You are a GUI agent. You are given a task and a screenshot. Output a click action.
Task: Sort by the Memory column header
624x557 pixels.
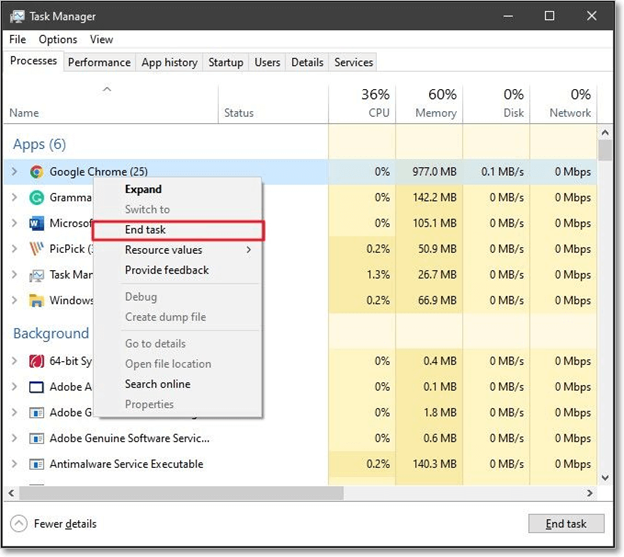coord(429,103)
